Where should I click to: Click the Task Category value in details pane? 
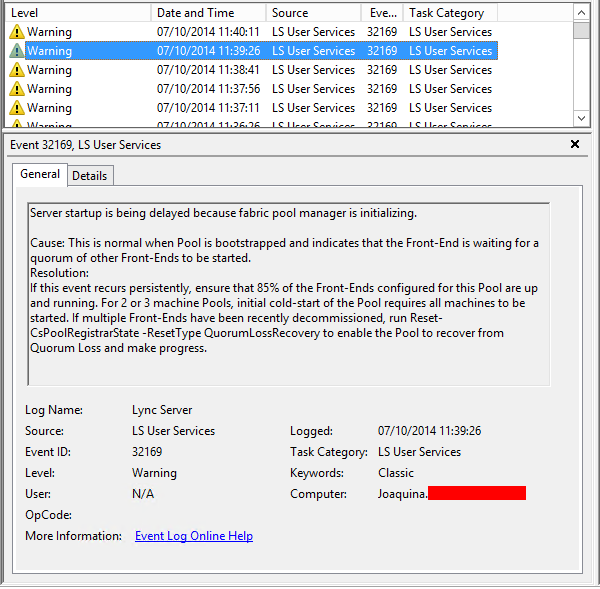419,452
